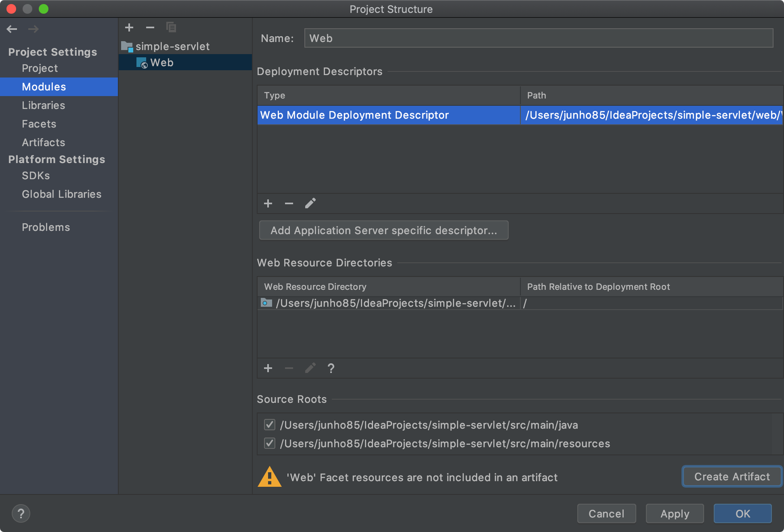Screen dimensions: 784x532
Task: Add a deployment descriptor with plus
Action: (x=268, y=203)
